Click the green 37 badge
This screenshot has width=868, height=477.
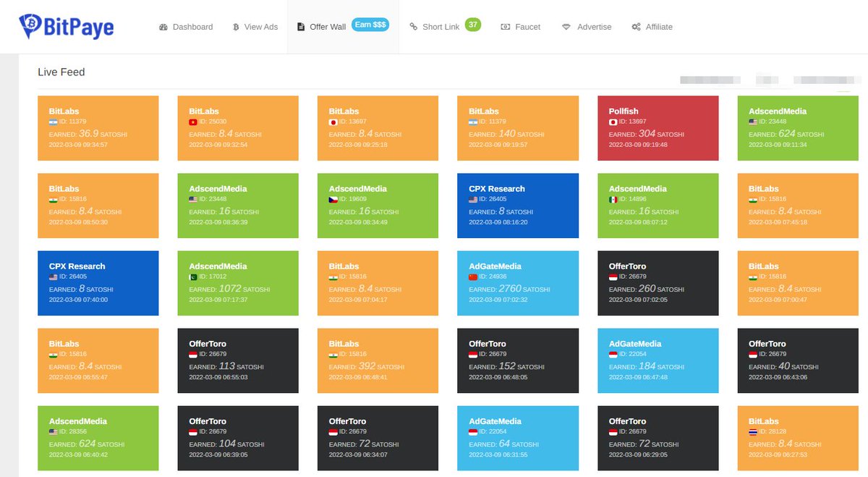[x=473, y=25]
